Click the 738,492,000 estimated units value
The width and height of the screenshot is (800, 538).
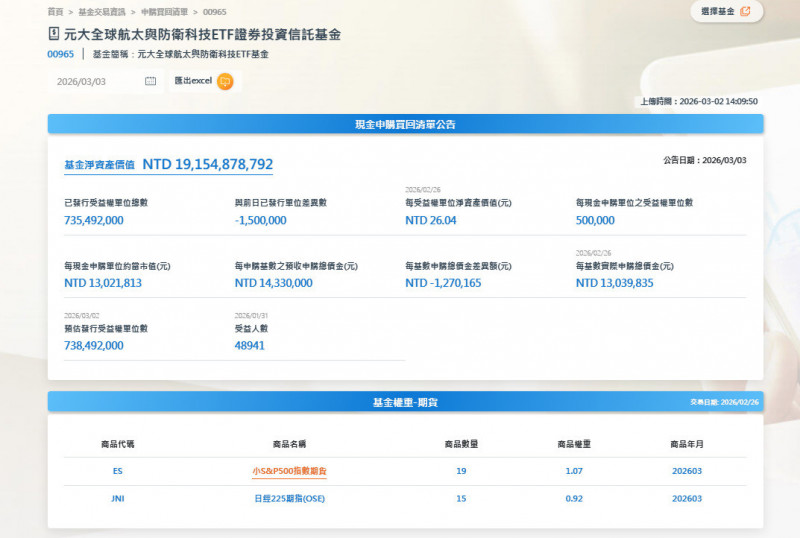pos(94,346)
